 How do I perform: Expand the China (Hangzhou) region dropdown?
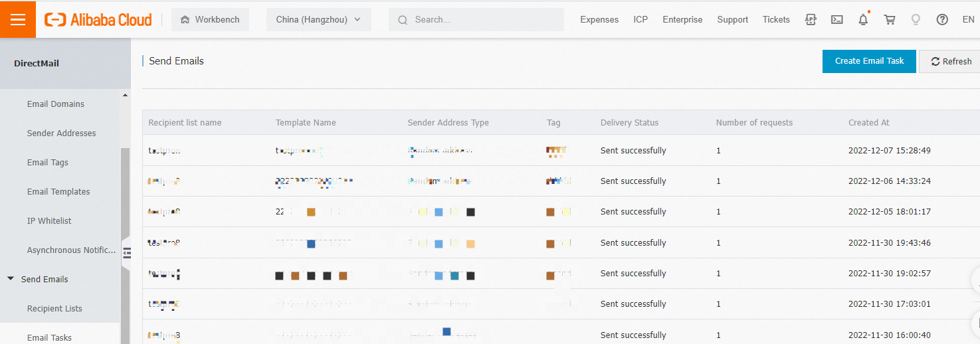pos(318,20)
